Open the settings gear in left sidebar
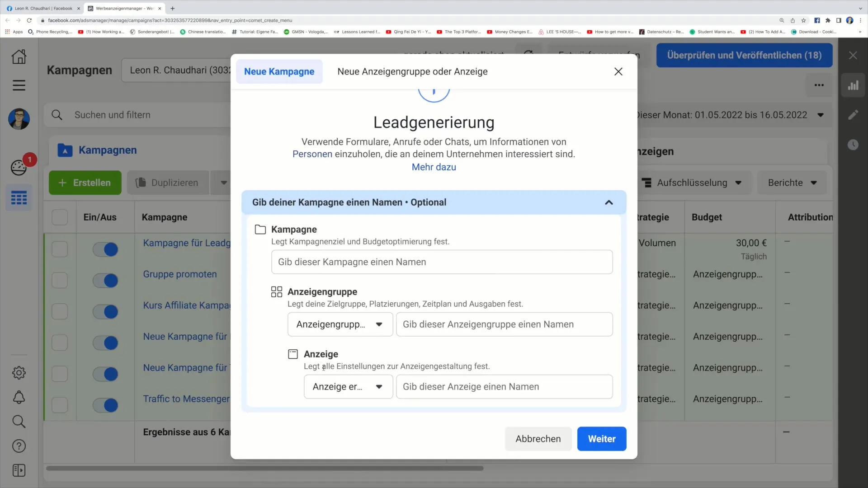The height and width of the screenshot is (488, 868). point(19,373)
